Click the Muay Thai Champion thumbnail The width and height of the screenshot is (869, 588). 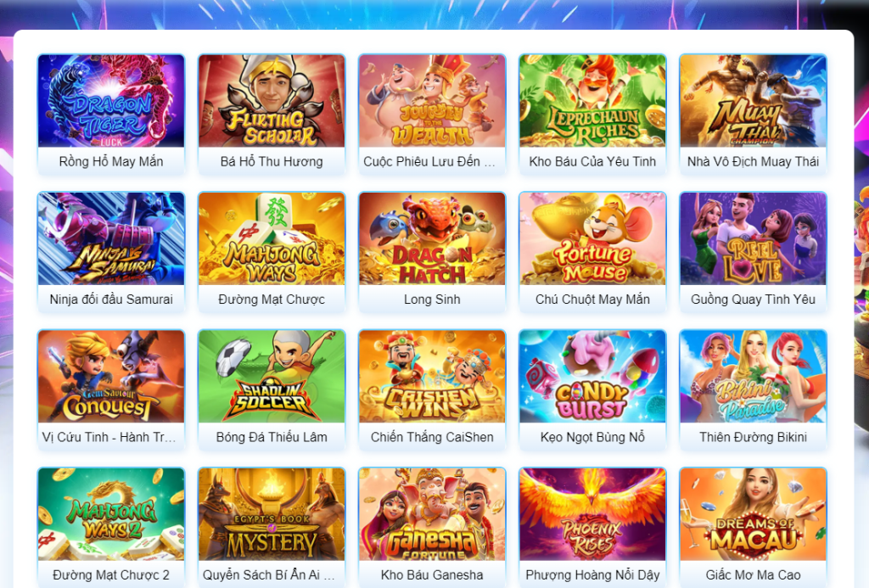click(x=753, y=101)
